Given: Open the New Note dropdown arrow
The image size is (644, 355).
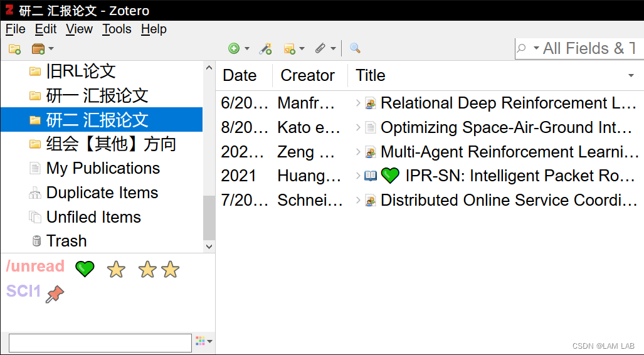Looking at the screenshot, I should (x=302, y=48).
